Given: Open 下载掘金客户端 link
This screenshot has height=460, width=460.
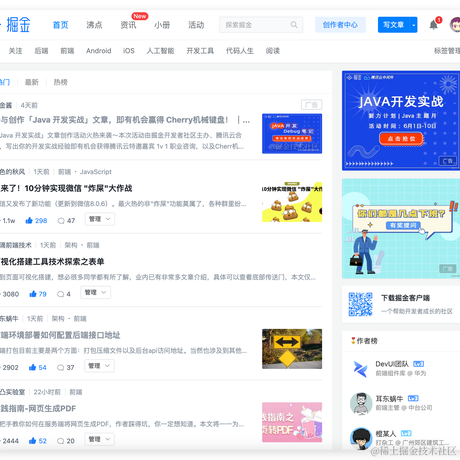Looking at the screenshot, I should pyautogui.click(x=406, y=298).
